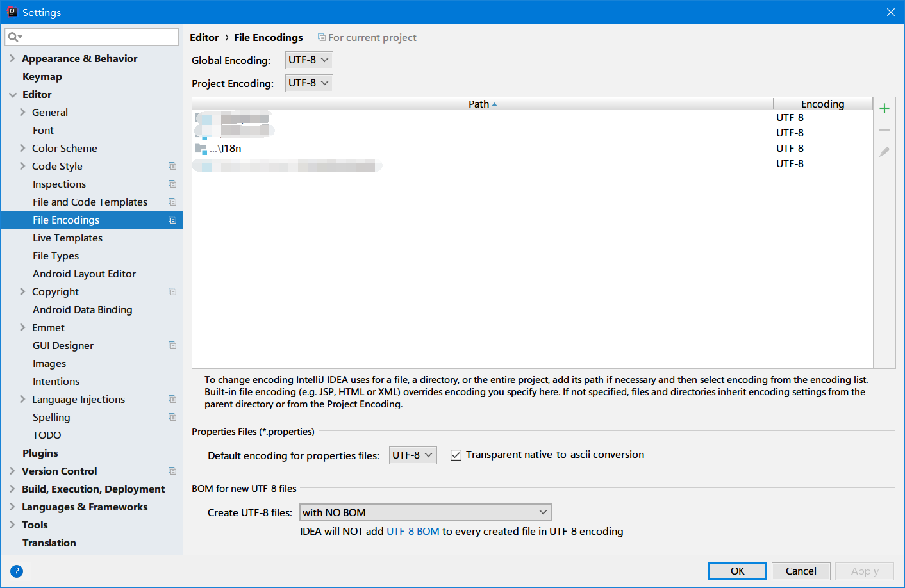Select Live Templates in settings tree
Viewport: 905px width, 588px height.
coord(67,238)
